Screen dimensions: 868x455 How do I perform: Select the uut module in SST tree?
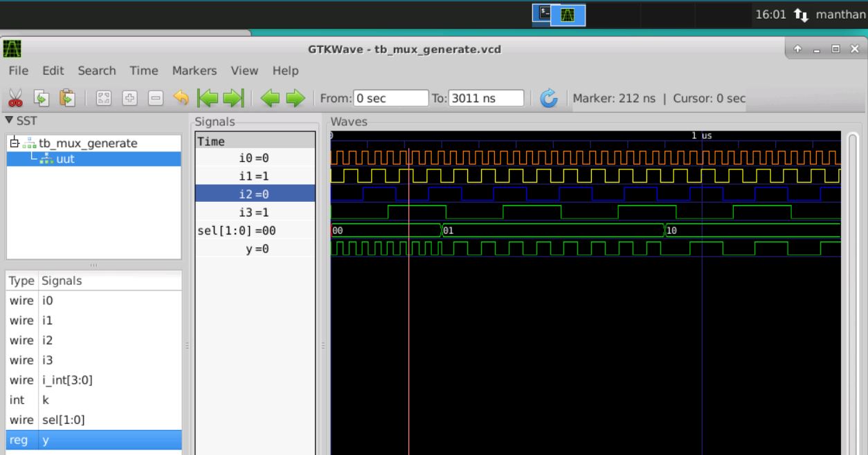click(x=94, y=158)
